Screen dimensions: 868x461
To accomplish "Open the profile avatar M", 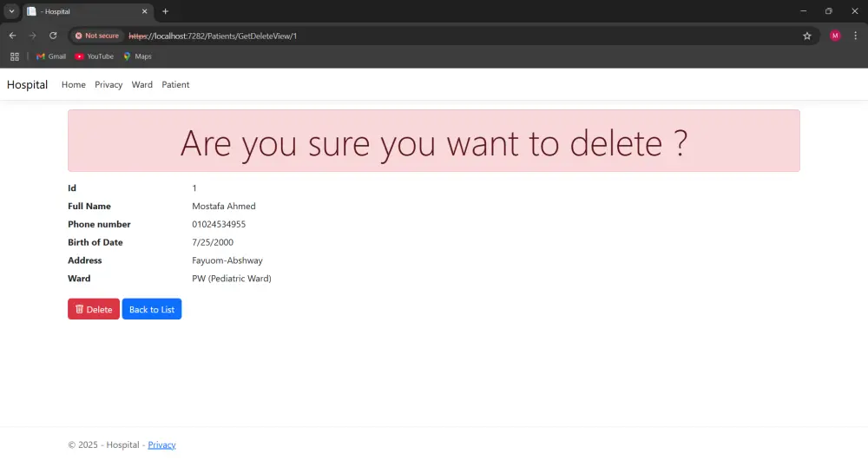I will 835,36.
